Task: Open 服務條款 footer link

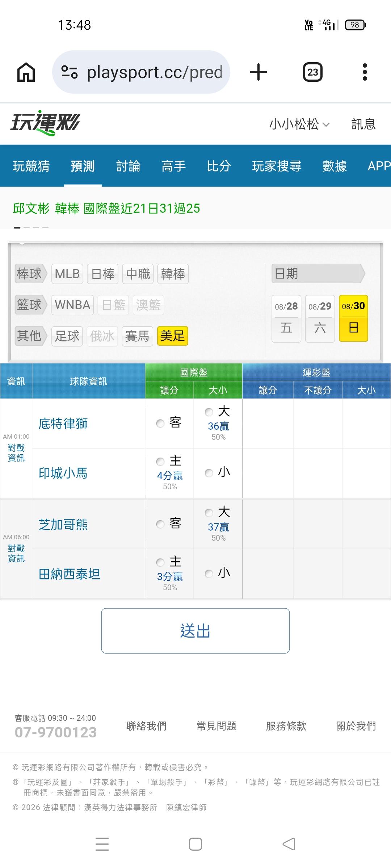Action: click(286, 726)
